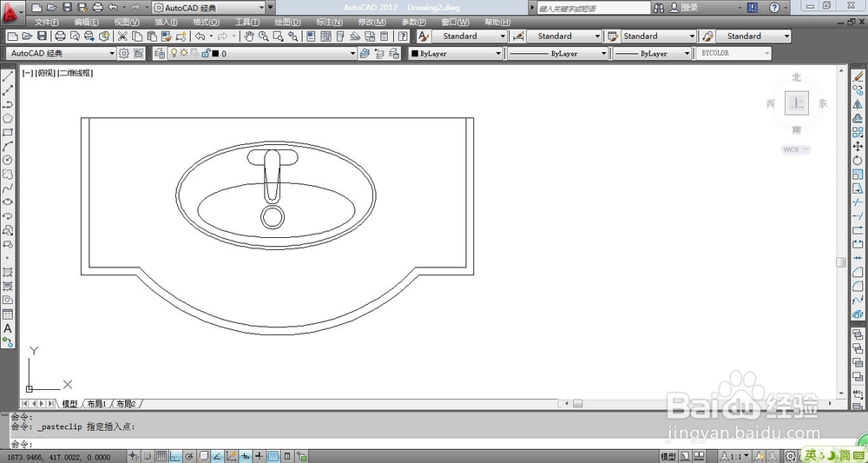The height and width of the screenshot is (463, 868).
Task: Select the Table tool in draw toolbar
Action: click(8, 314)
